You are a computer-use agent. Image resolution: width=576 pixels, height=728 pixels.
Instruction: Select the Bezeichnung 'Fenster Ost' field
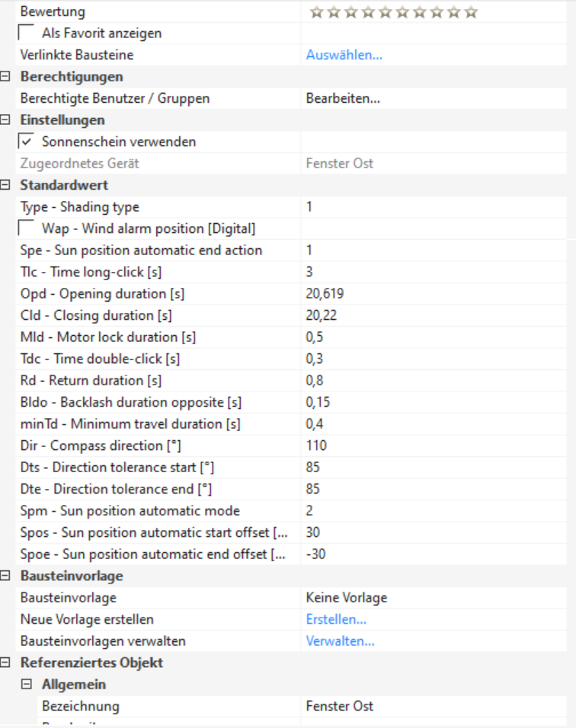click(x=436, y=706)
